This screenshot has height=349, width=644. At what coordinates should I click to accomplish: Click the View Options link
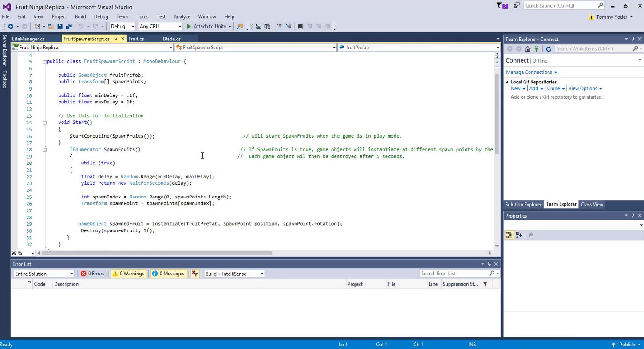[x=583, y=89]
